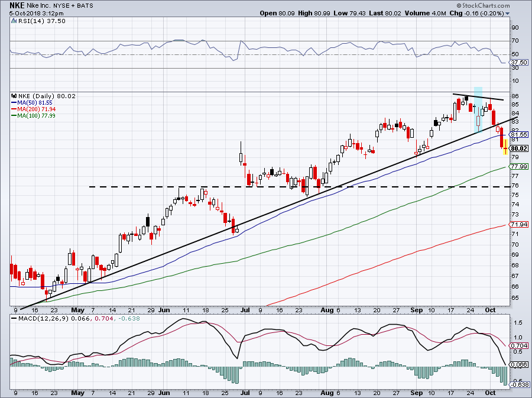Click the yellow highlighted last candlestick
Screen dimensions: 532x398
[505, 147]
